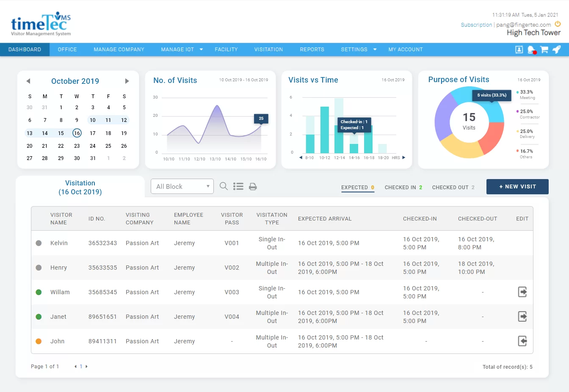
Task: Open the Facility menu
Action: [226, 50]
